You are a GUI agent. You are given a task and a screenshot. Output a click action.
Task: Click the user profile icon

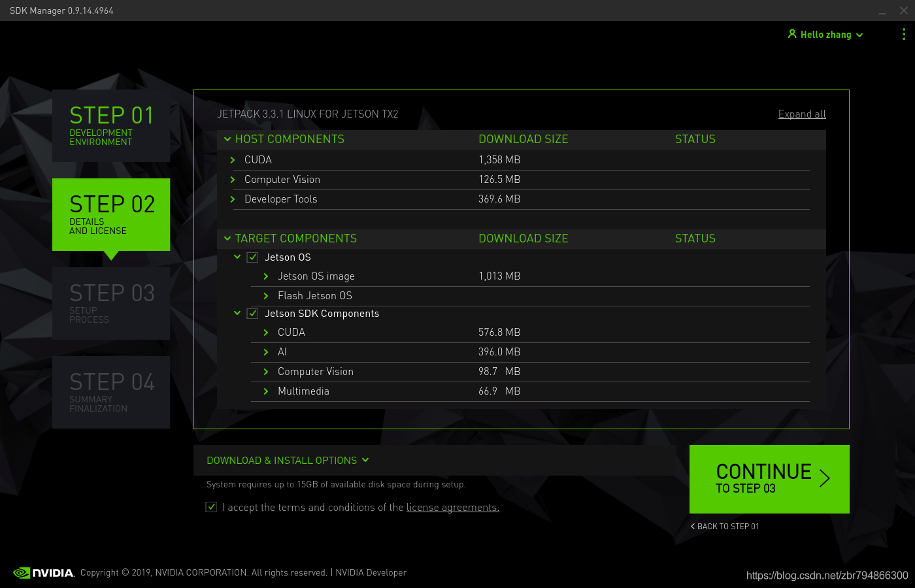[x=792, y=34]
